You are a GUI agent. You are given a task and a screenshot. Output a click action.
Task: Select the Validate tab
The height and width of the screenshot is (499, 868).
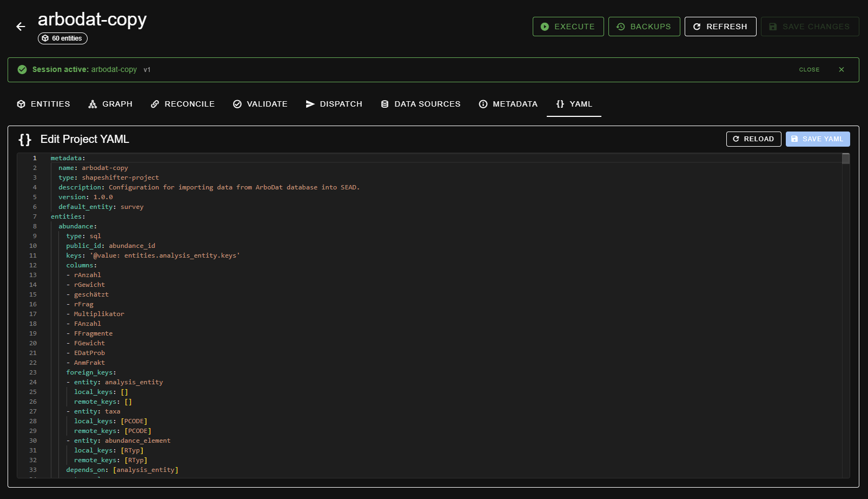tap(260, 104)
